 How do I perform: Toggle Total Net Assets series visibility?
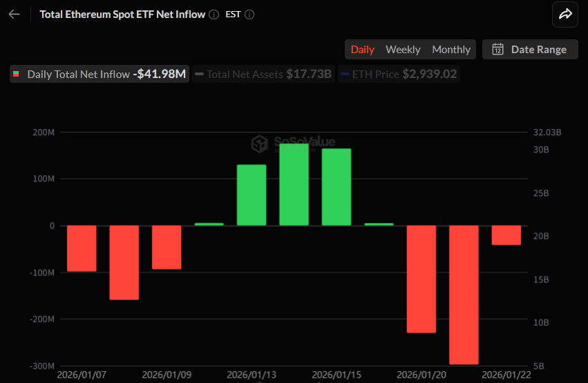pyautogui.click(x=263, y=75)
